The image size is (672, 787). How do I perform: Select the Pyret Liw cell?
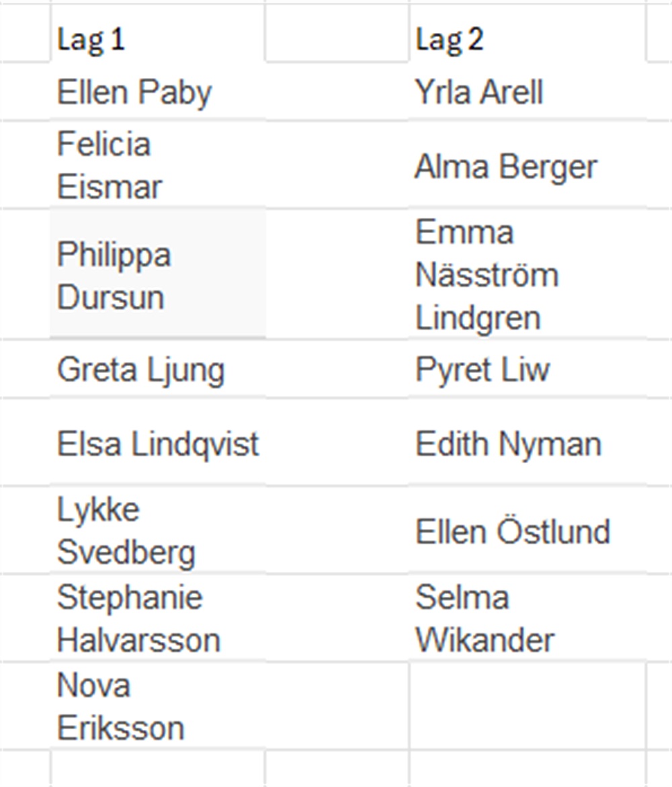[528, 369]
